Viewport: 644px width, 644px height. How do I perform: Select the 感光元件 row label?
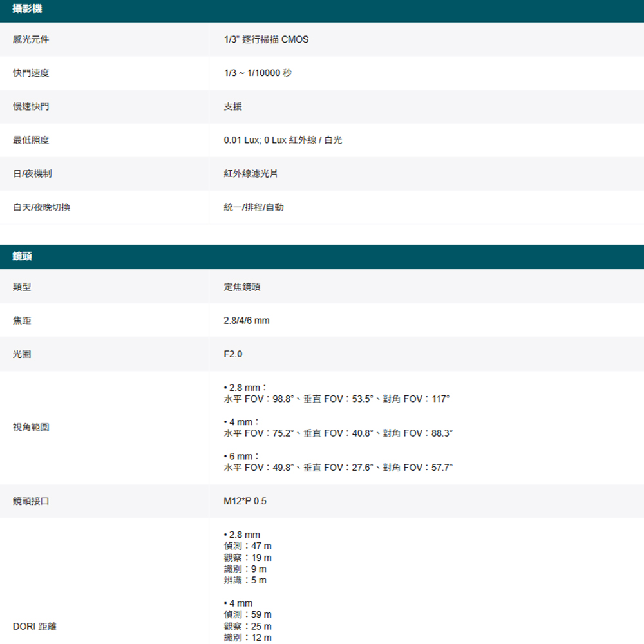pyautogui.click(x=31, y=40)
